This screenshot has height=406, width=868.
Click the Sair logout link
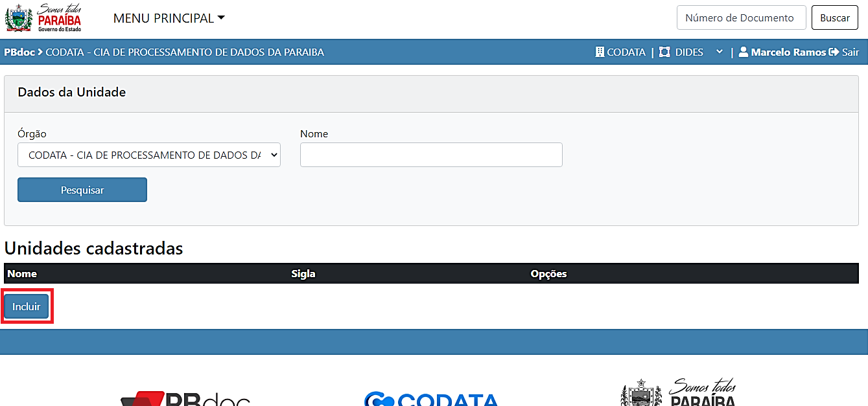850,52
